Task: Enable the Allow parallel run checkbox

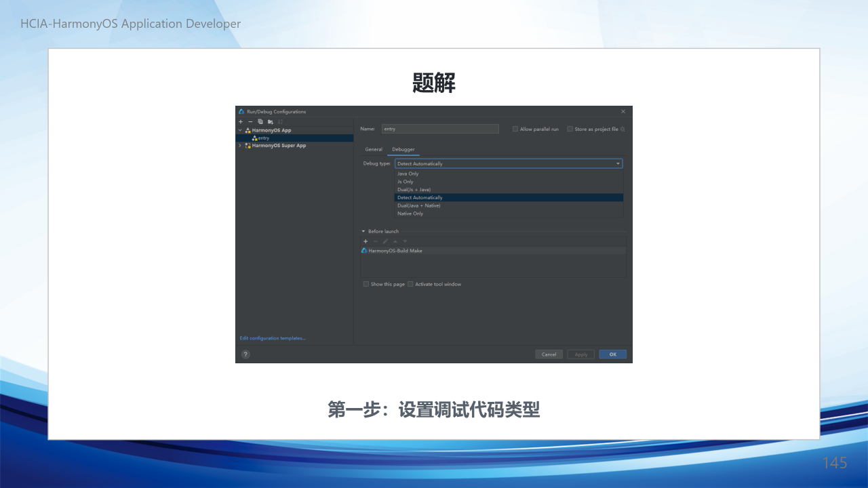Action: 515,129
